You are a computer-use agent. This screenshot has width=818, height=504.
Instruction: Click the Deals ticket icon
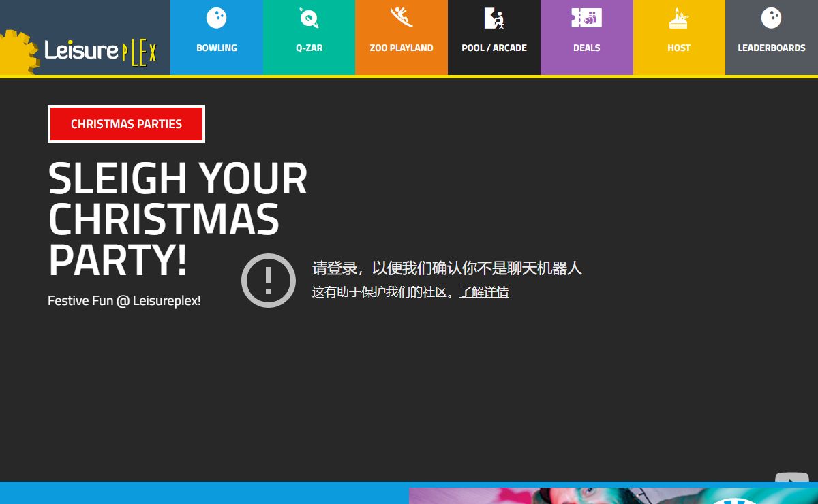click(x=586, y=18)
